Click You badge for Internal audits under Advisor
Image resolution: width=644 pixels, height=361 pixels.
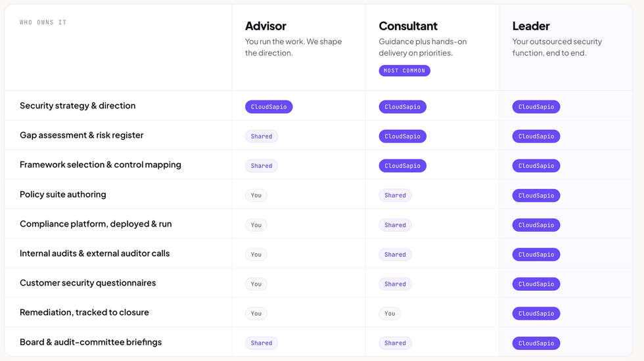coord(256,255)
